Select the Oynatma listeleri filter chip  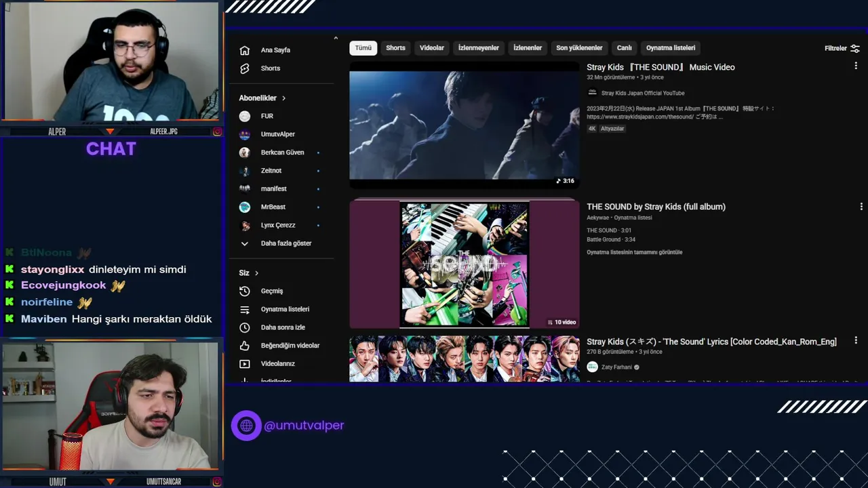click(x=671, y=48)
